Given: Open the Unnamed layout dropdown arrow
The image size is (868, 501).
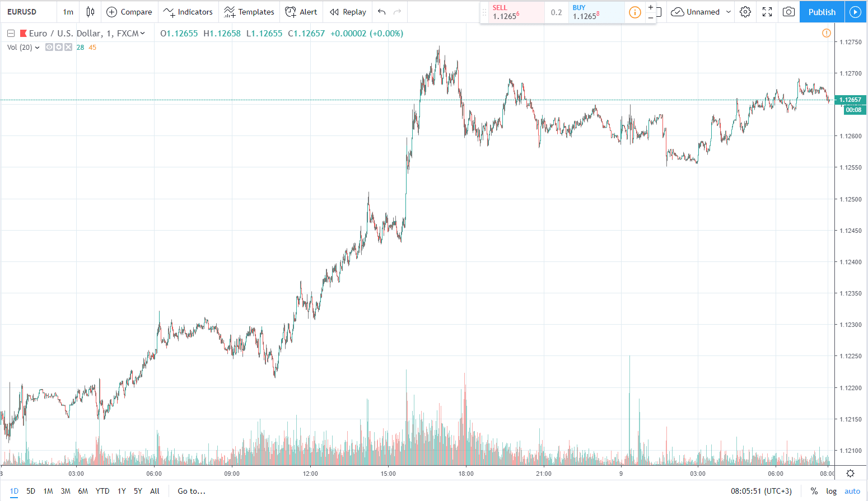Looking at the screenshot, I should (729, 12).
